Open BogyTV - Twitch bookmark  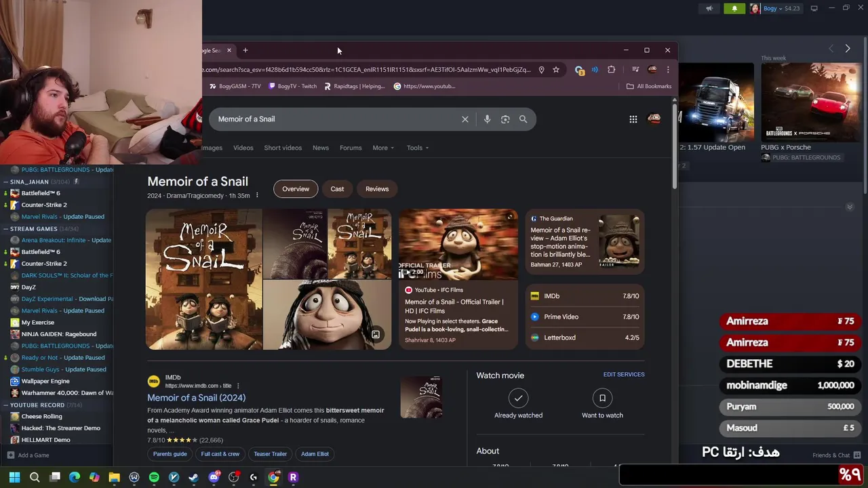click(293, 86)
